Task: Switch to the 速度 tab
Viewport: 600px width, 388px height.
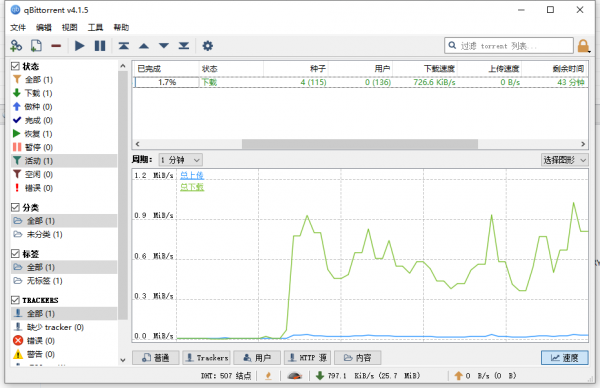Action: coord(565,358)
